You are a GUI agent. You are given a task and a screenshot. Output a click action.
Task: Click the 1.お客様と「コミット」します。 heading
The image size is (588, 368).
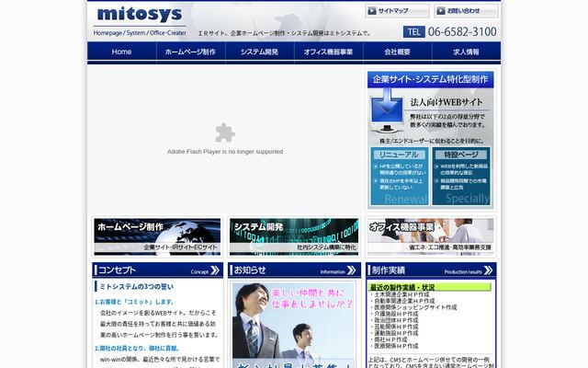tap(134, 302)
